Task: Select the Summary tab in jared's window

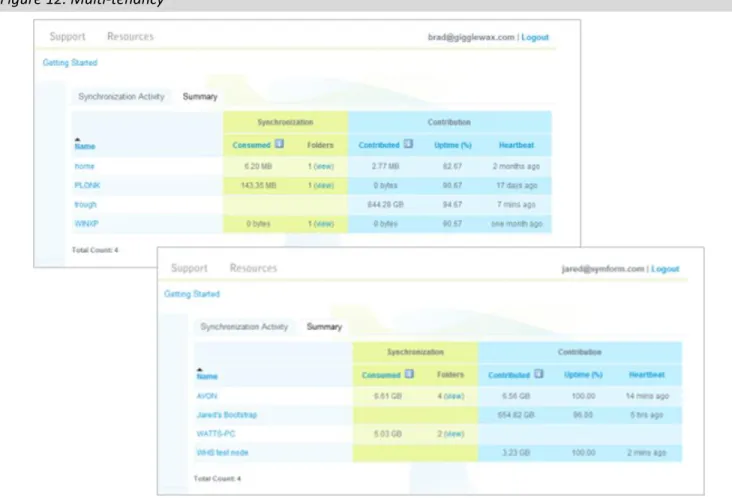Action: coord(324,327)
